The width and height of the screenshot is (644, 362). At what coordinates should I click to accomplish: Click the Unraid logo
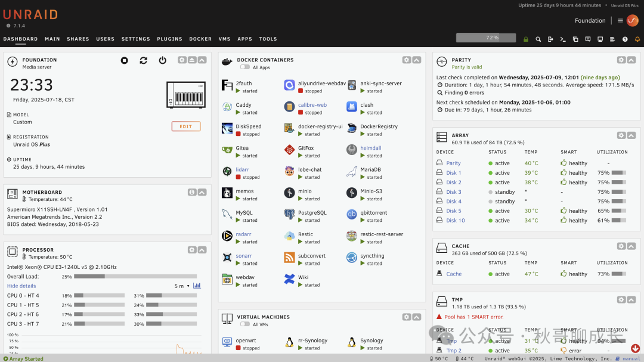click(31, 15)
